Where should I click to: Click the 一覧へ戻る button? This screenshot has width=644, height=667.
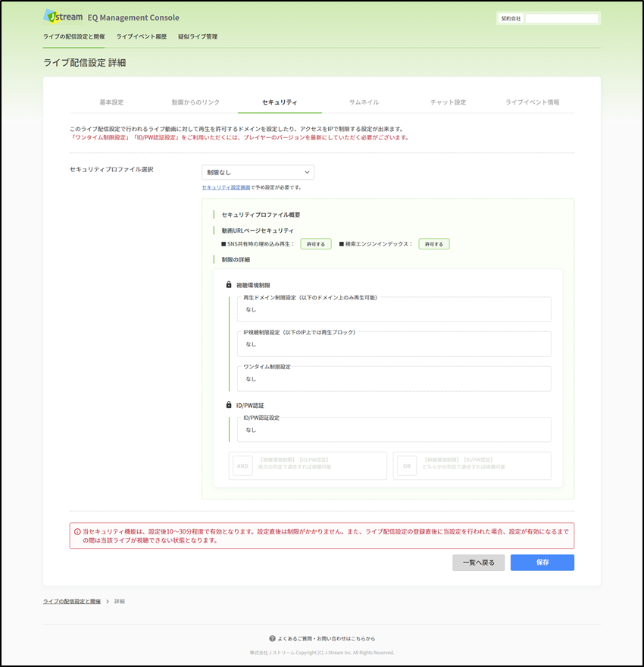(x=479, y=562)
